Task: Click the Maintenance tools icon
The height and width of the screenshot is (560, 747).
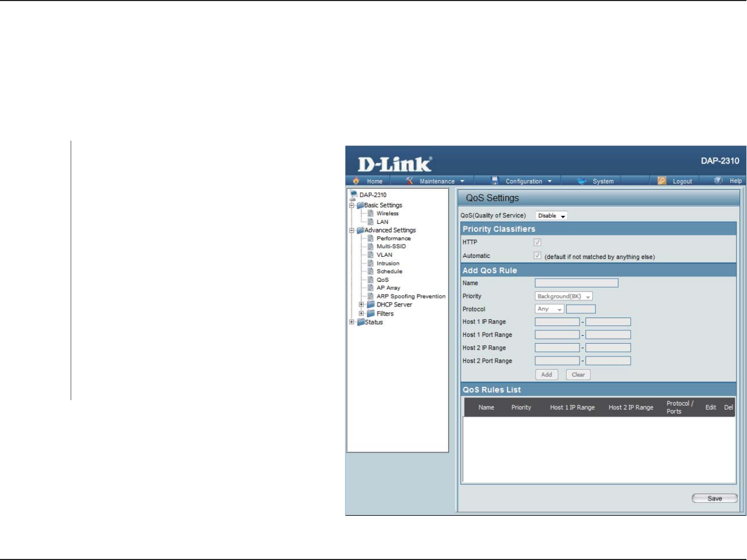Action: [409, 181]
